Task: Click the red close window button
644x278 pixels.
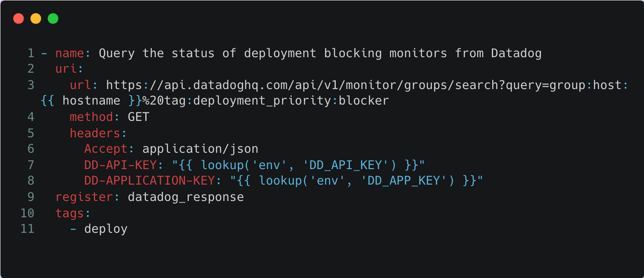Action: [19, 19]
